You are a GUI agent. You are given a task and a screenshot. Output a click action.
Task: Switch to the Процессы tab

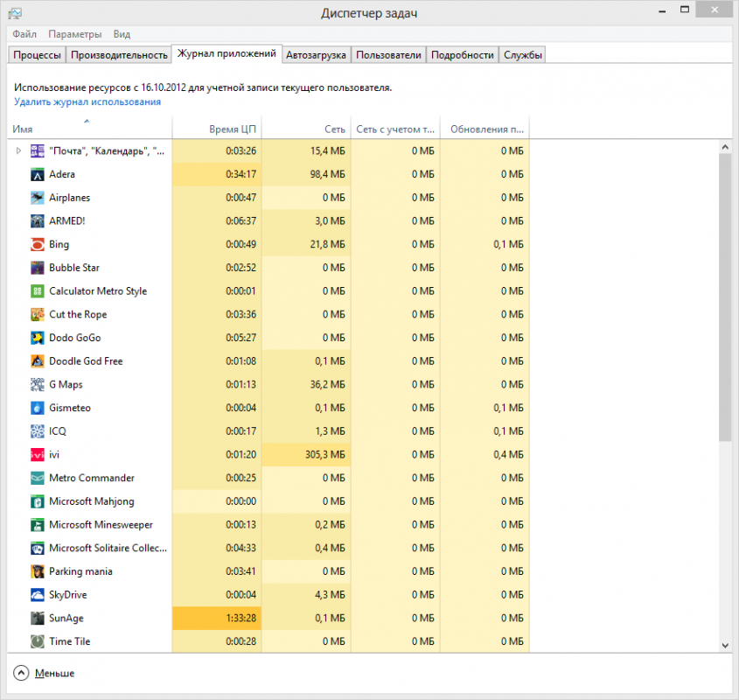(x=37, y=55)
